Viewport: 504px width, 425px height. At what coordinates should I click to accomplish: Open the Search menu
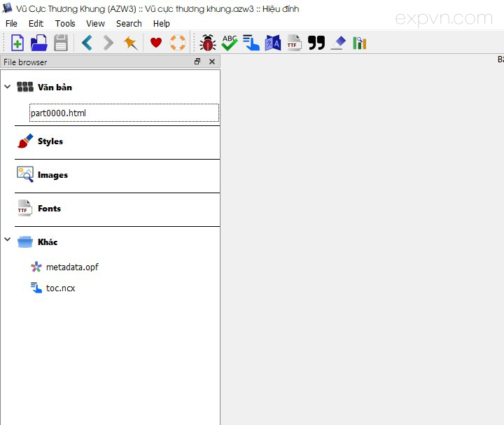pos(129,23)
